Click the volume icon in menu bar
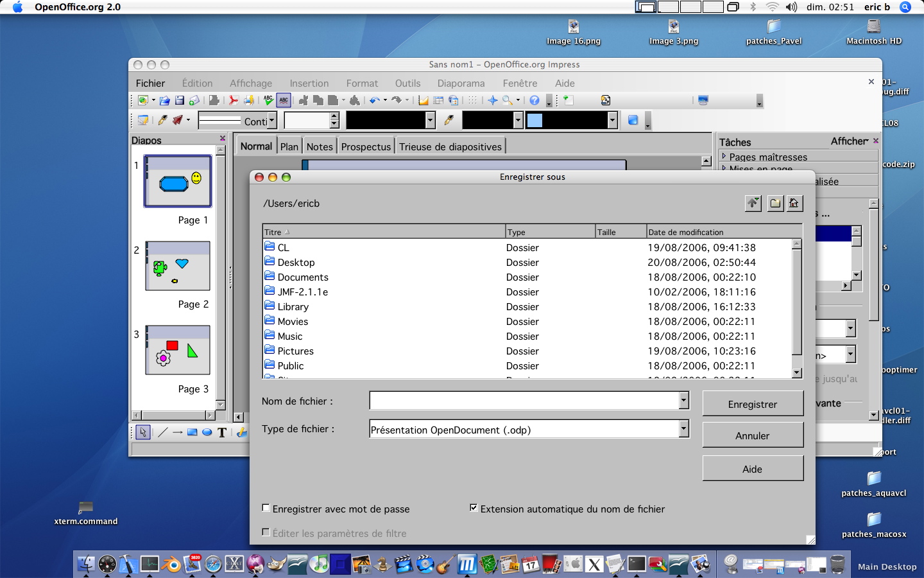924x578 pixels. coord(791,7)
